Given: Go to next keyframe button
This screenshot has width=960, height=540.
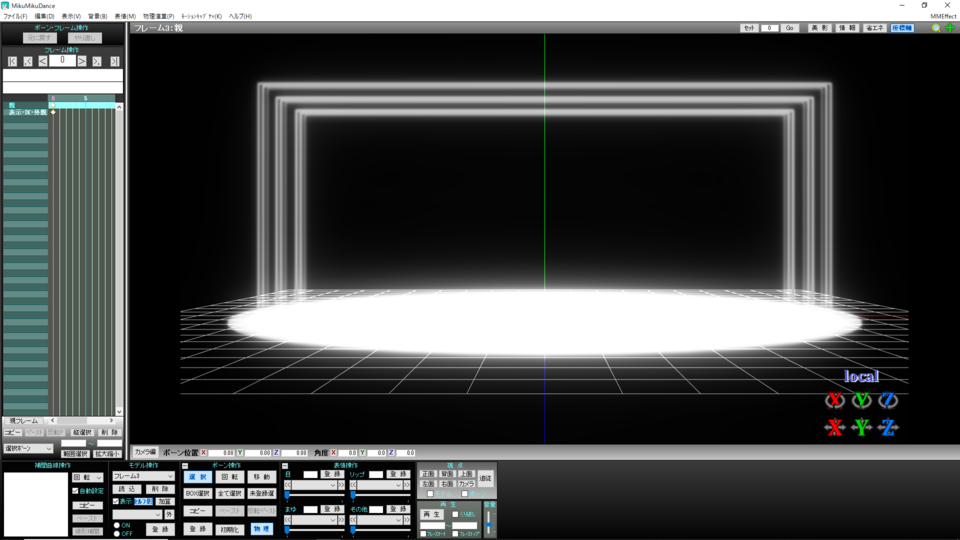Looking at the screenshot, I should [x=97, y=61].
